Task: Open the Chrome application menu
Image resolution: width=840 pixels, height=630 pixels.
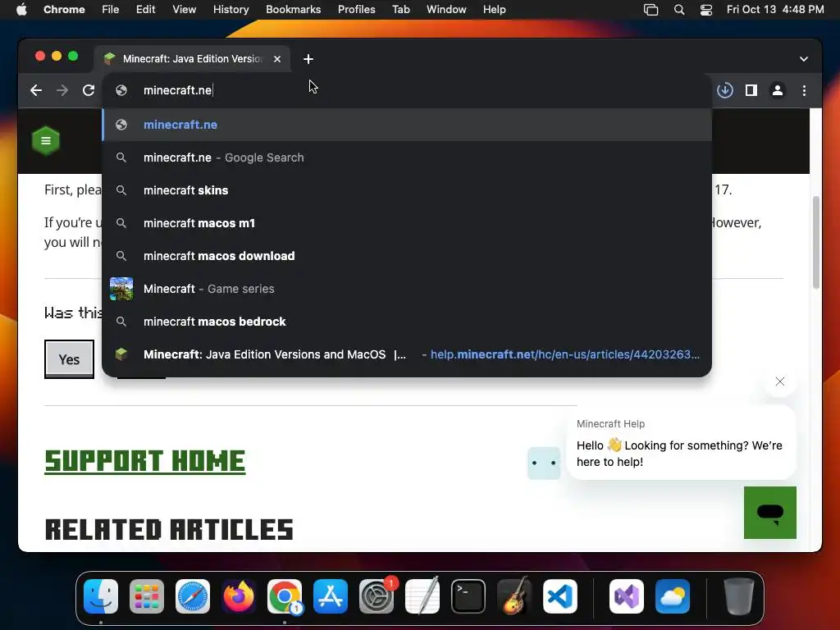Action: 64,10
